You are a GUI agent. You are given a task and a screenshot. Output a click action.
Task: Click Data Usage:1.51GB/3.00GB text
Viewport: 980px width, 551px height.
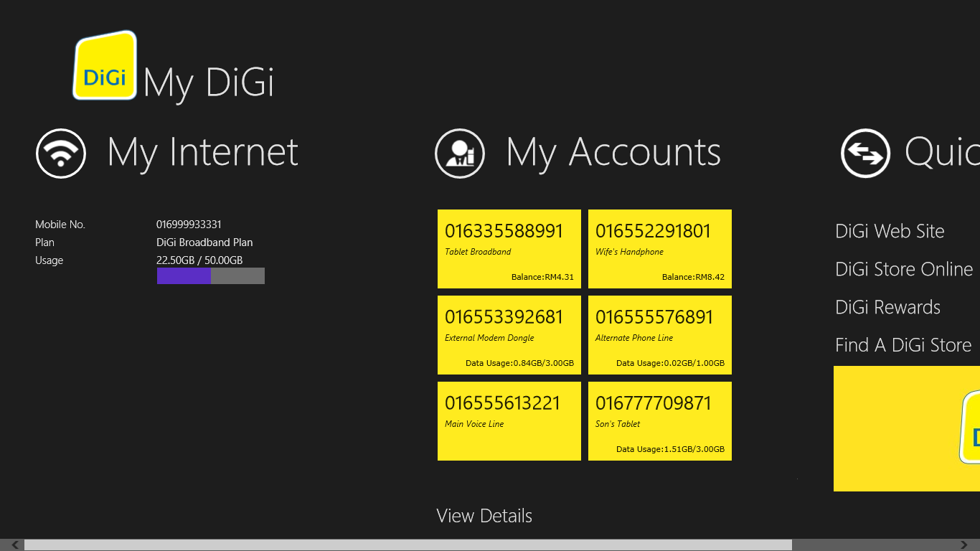(670, 449)
